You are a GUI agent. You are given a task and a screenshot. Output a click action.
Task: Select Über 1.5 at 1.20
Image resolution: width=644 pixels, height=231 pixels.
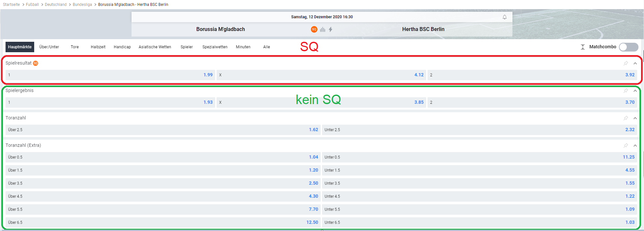tap(163, 170)
